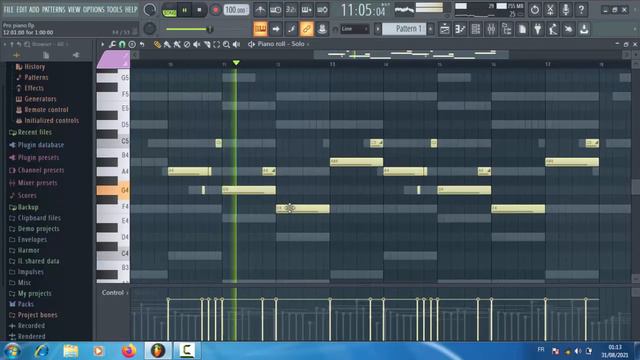Screen dimensions: 640x360
Task: Click the song position slider
Action: [189, 29]
